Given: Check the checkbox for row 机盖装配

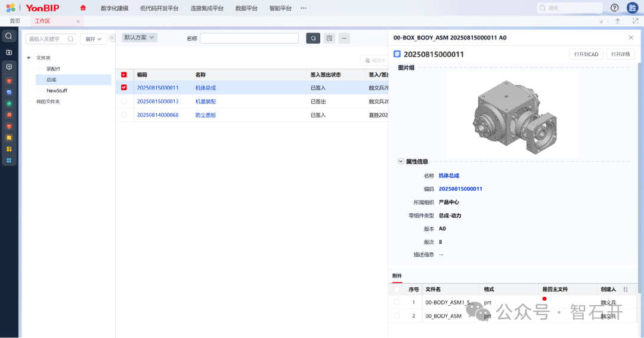Looking at the screenshot, I should [x=124, y=101].
